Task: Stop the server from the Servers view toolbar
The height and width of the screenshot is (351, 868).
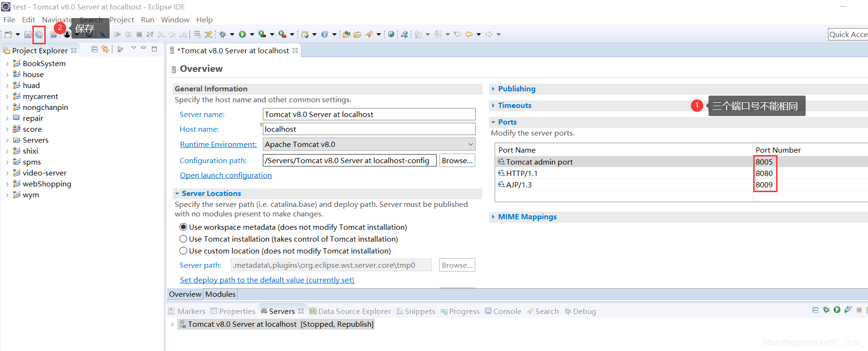Action: pos(859,310)
